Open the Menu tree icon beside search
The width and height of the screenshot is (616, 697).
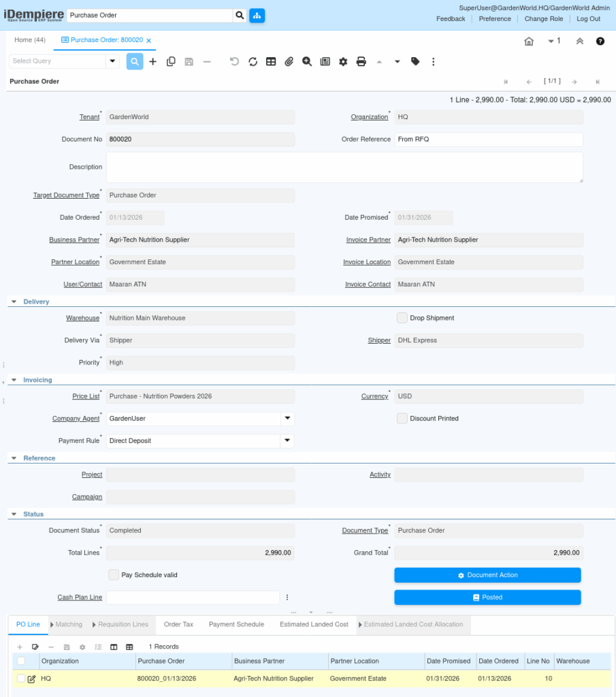pos(257,15)
